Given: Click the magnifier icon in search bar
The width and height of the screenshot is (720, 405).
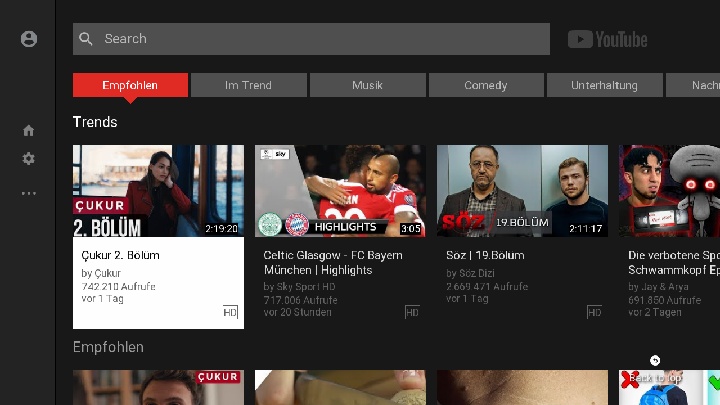Looking at the screenshot, I should (x=86, y=39).
